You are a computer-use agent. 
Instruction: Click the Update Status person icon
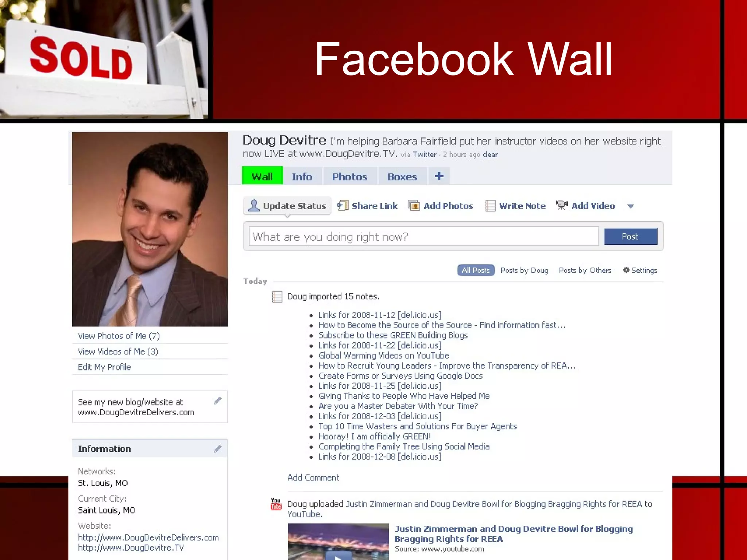coord(253,206)
